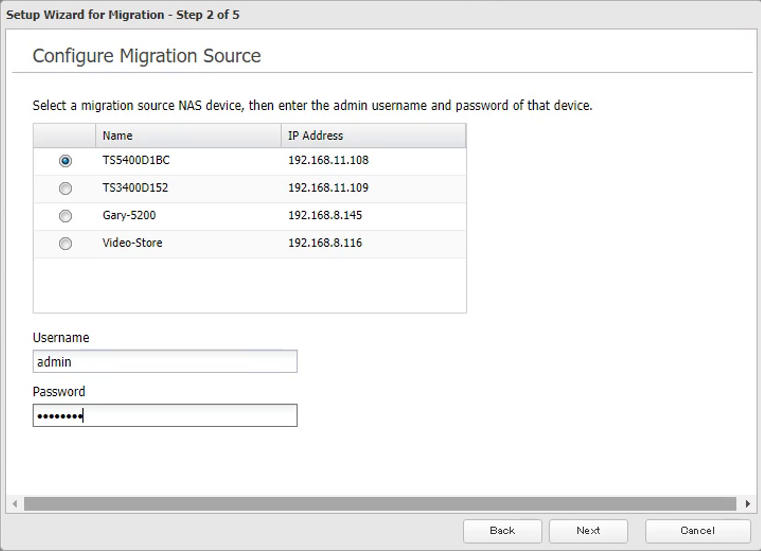Screen dimensions: 761x551
Task: Click the TS5400D1BC device name
Action: click(129, 160)
